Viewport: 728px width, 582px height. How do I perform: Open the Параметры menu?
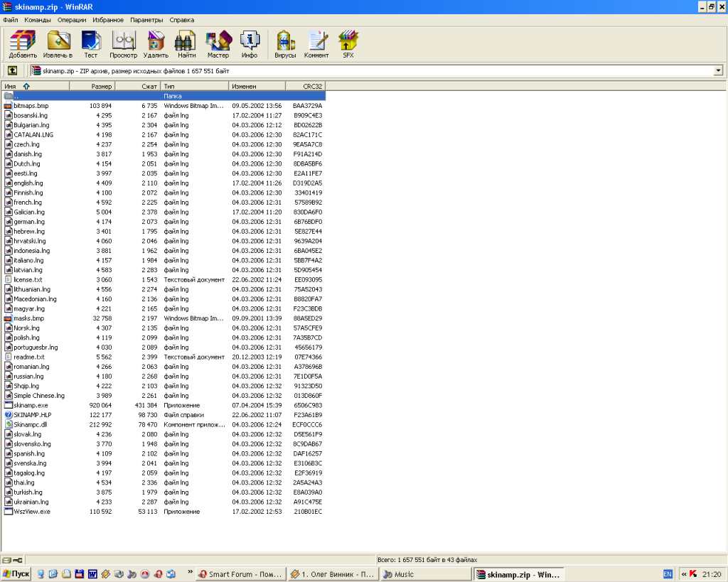[146, 20]
